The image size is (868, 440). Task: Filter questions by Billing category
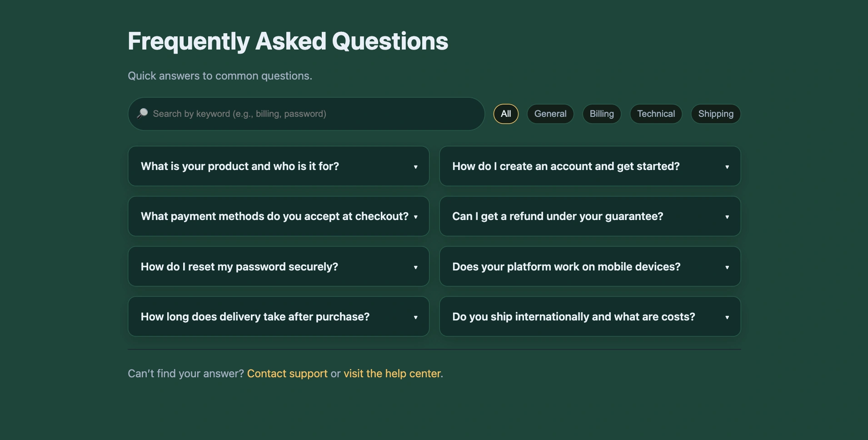click(602, 114)
